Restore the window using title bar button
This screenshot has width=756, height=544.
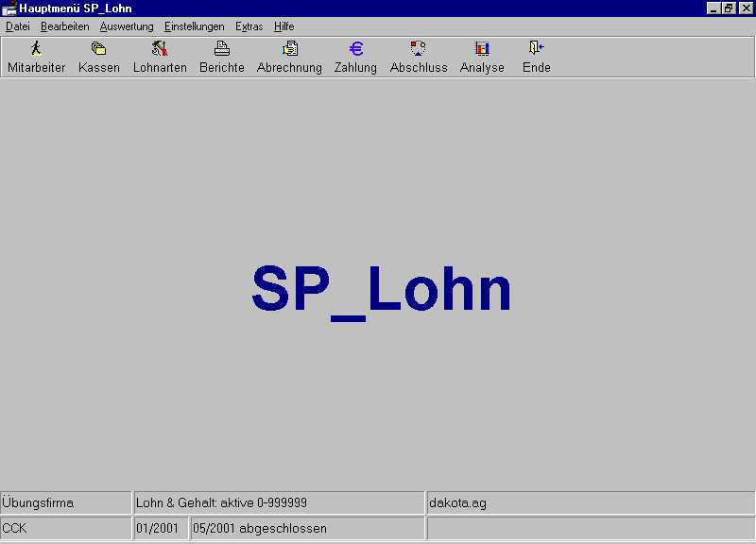click(x=729, y=8)
